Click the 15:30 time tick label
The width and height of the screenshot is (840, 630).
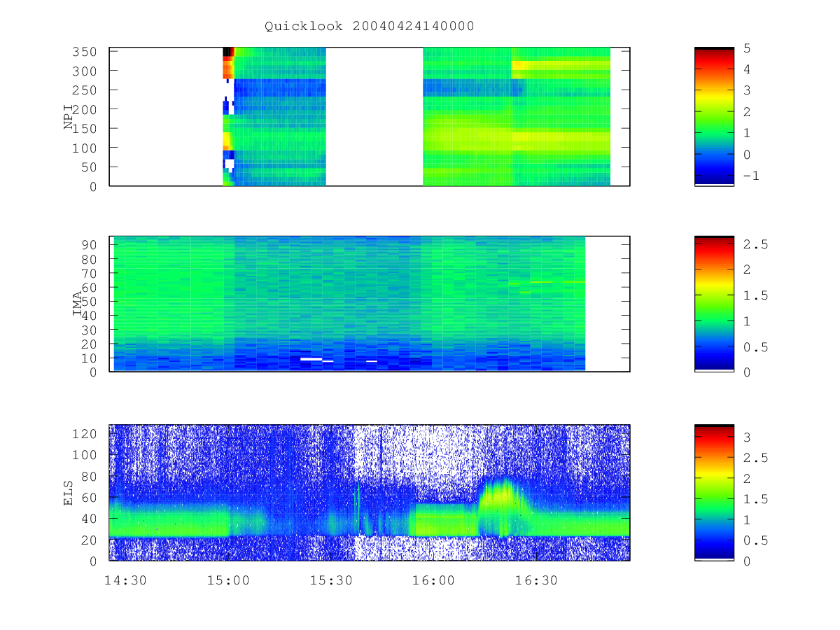coord(331,580)
